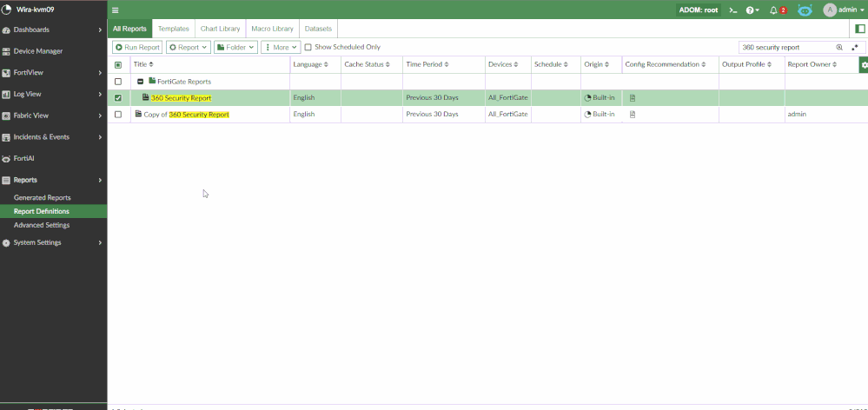This screenshot has width=868, height=410.
Task: Click the FortiView sidebar icon
Action: tap(6, 72)
